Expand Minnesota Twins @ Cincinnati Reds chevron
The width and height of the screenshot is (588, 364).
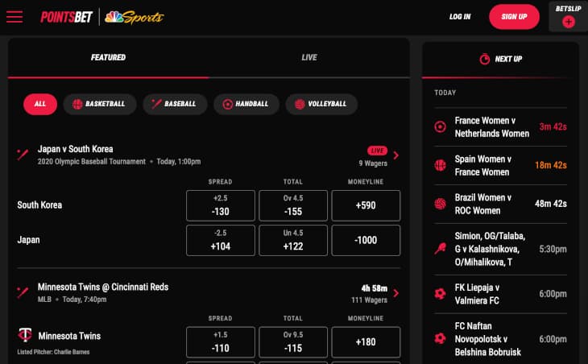(x=396, y=293)
